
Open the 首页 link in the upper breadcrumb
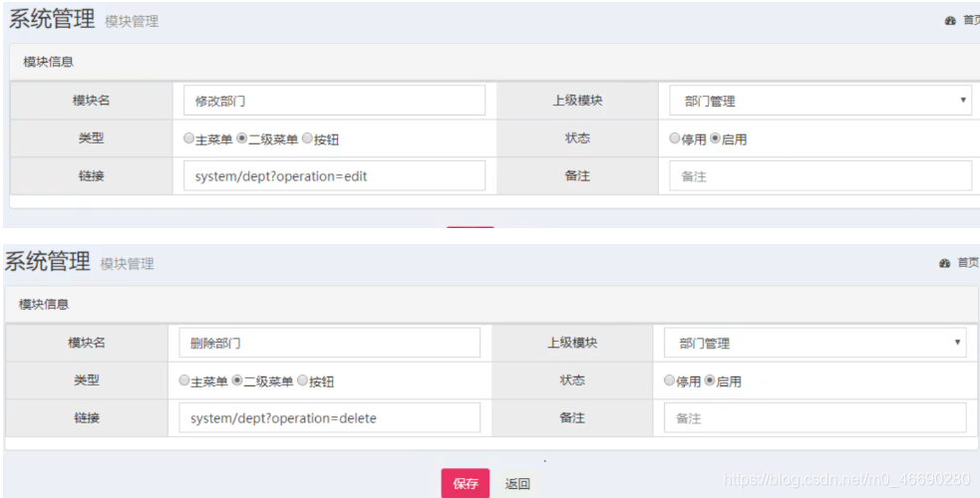pyautogui.click(x=971, y=21)
